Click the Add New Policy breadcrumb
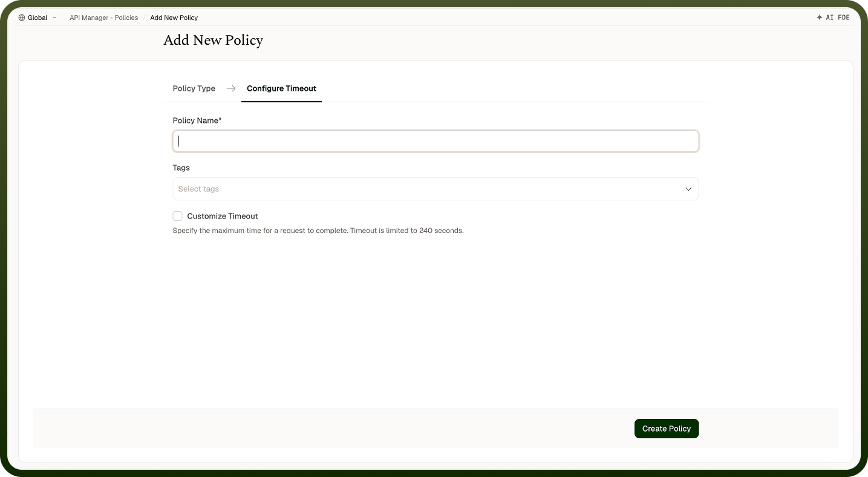Viewport: 868px width, 477px height. tap(174, 18)
